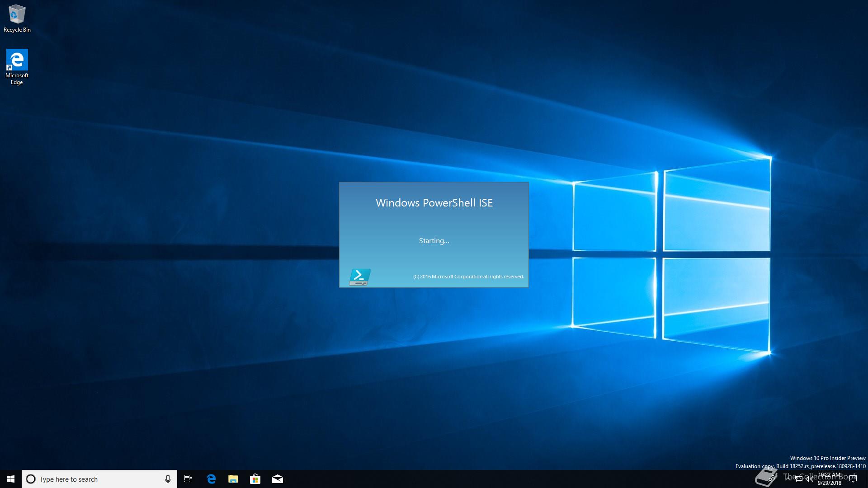
Task: Open Microsoft Store from taskbar
Action: tap(255, 479)
